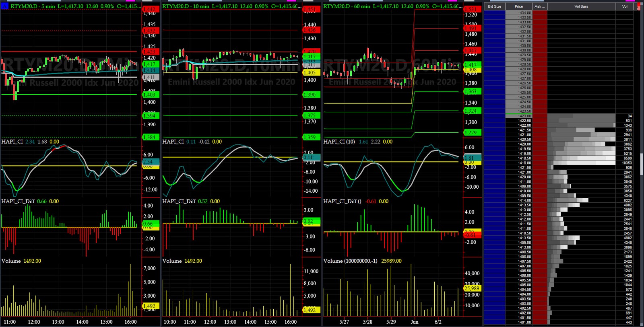This screenshot has height=327, width=644.
Task: Click the teal 1,414 price label, 5 min chart
Action: [x=151, y=70]
